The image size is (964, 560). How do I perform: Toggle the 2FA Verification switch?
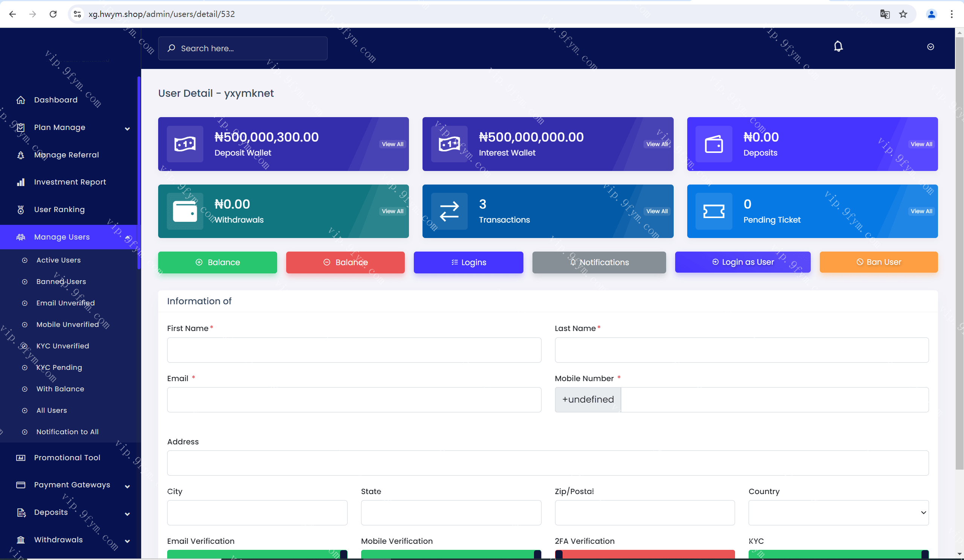645,554
